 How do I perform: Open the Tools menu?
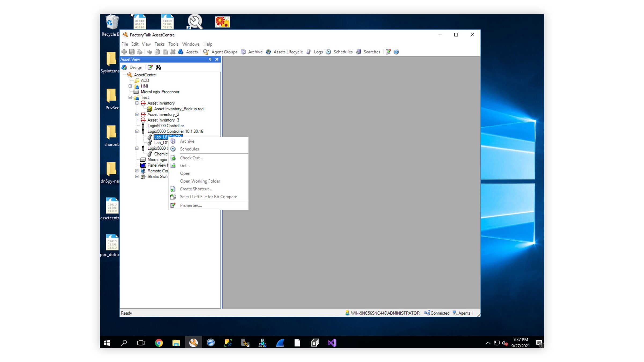point(173,44)
